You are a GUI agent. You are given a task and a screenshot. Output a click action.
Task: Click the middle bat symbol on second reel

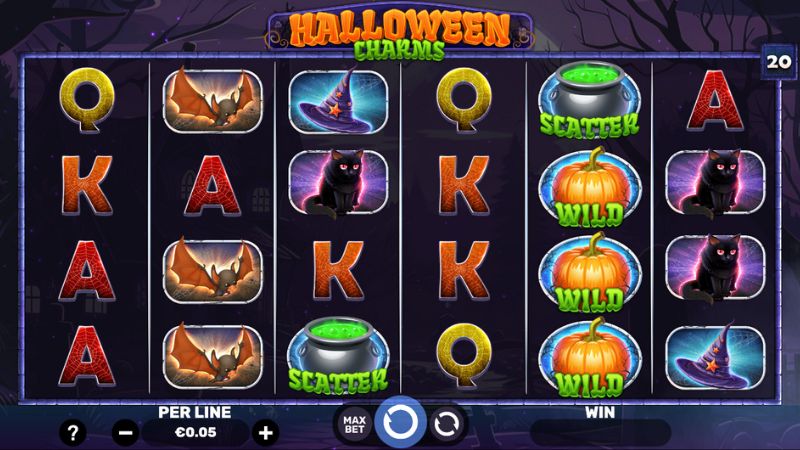tap(212, 270)
